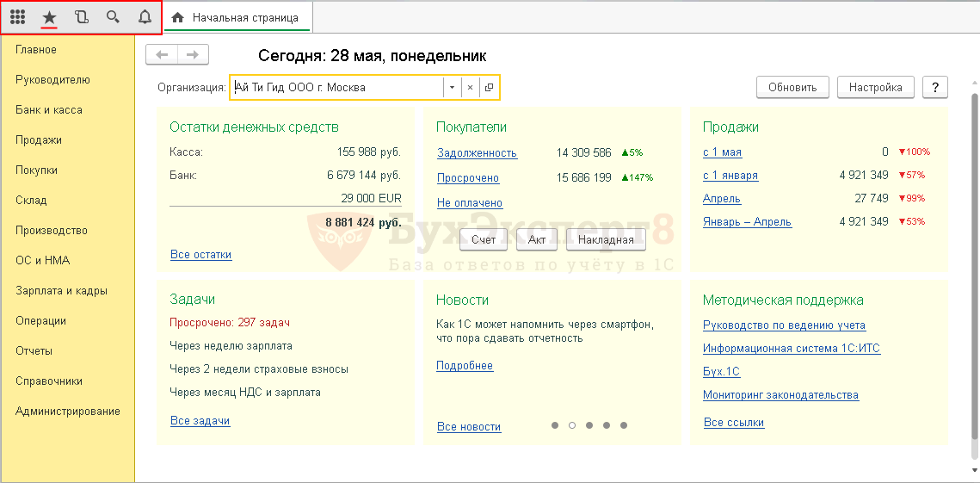Open the Все новости link
The height and width of the screenshot is (483, 980).
tap(469, 427)
